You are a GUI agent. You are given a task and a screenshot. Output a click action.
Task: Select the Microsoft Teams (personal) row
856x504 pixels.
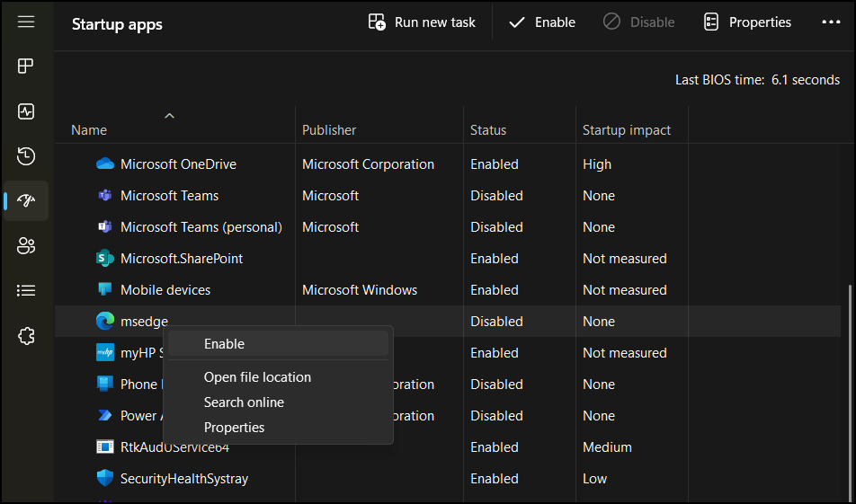(x=201, y=227)
